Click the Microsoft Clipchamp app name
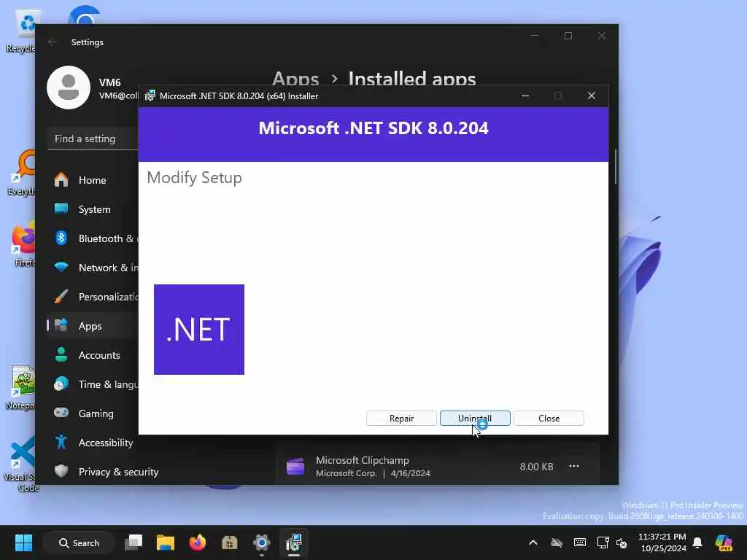The width and height of the screenshot is (747, 560). (x=363, y=460)
